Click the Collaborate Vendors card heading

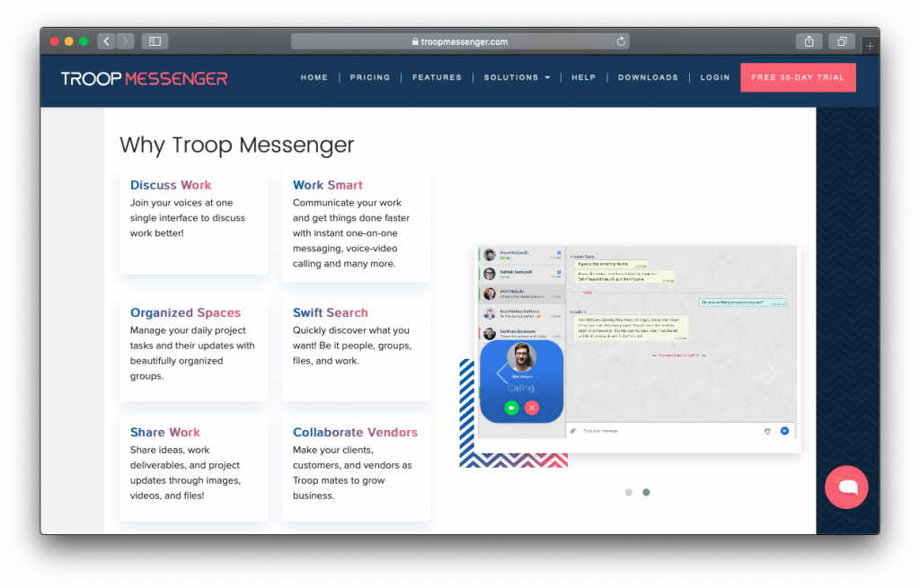(x=355, y=433)
